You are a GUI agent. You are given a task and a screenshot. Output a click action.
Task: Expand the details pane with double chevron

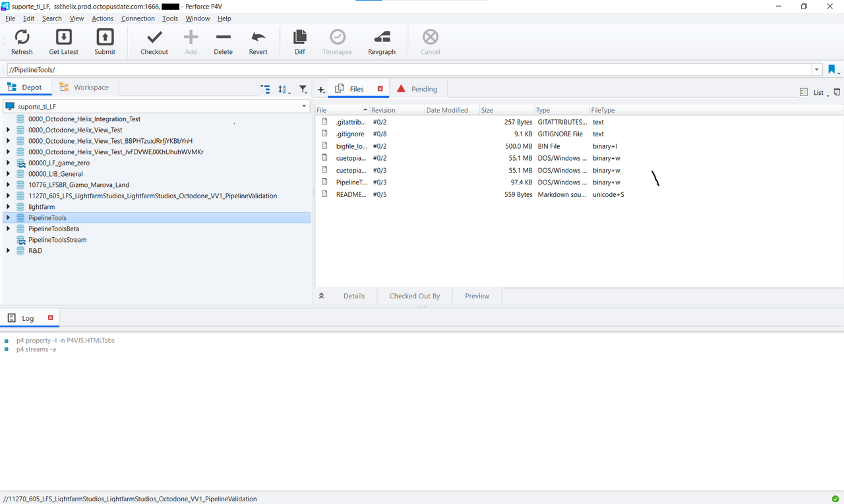pyautogui.click(x=321, y=296)
